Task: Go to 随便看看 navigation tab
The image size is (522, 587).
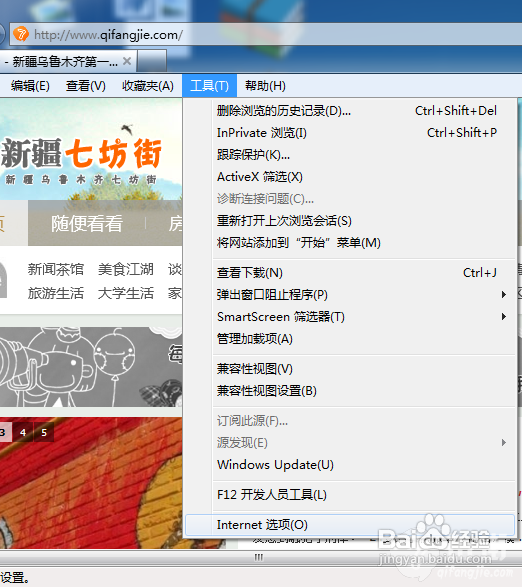Action: (x=87, y=223)
